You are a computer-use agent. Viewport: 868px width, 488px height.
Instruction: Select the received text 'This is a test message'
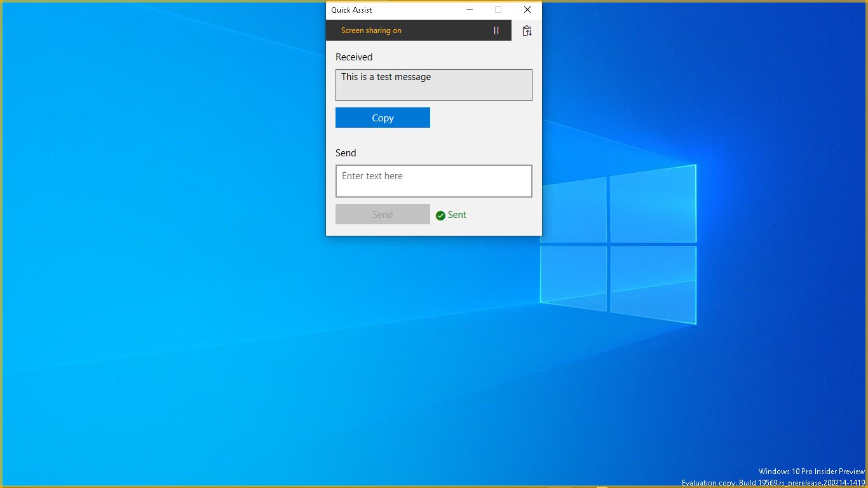(x=386, y=77)
